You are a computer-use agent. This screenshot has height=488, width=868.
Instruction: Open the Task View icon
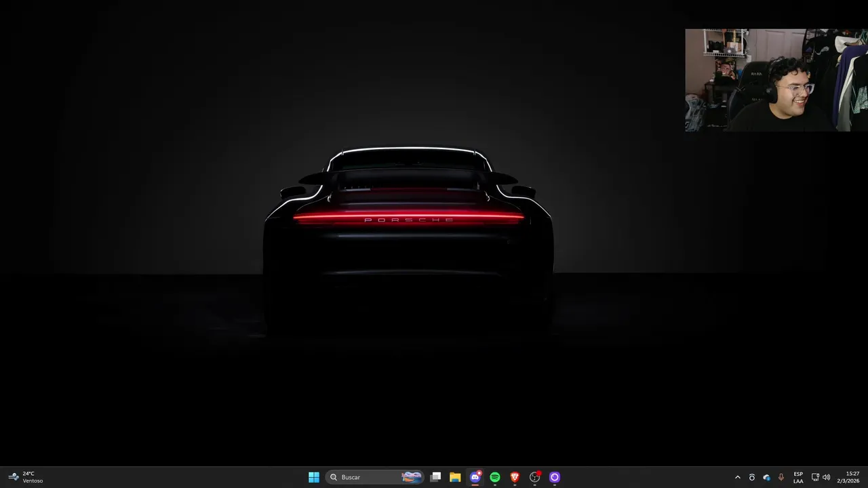[436, 477]
